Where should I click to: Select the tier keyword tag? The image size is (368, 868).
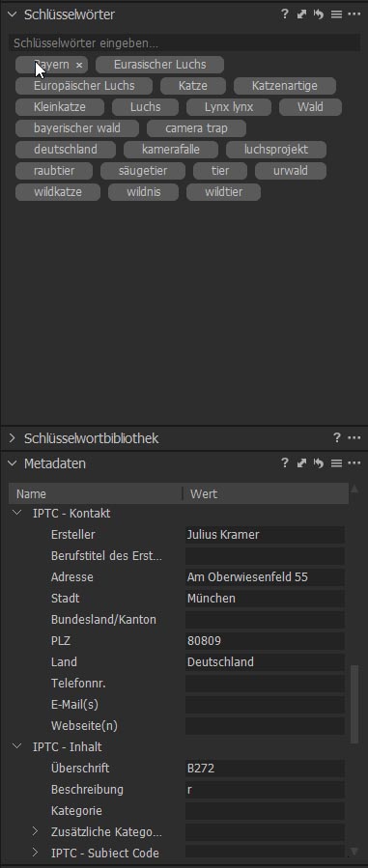(220, 171)
